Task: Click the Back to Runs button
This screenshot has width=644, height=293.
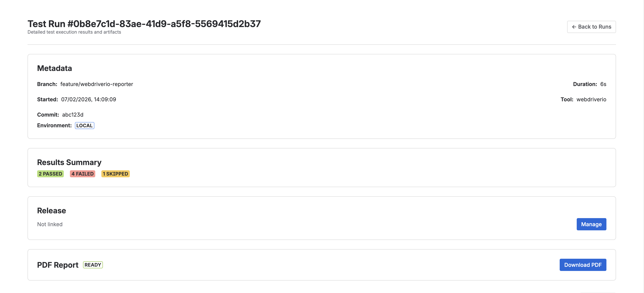Action: click(x=591, y=26)
